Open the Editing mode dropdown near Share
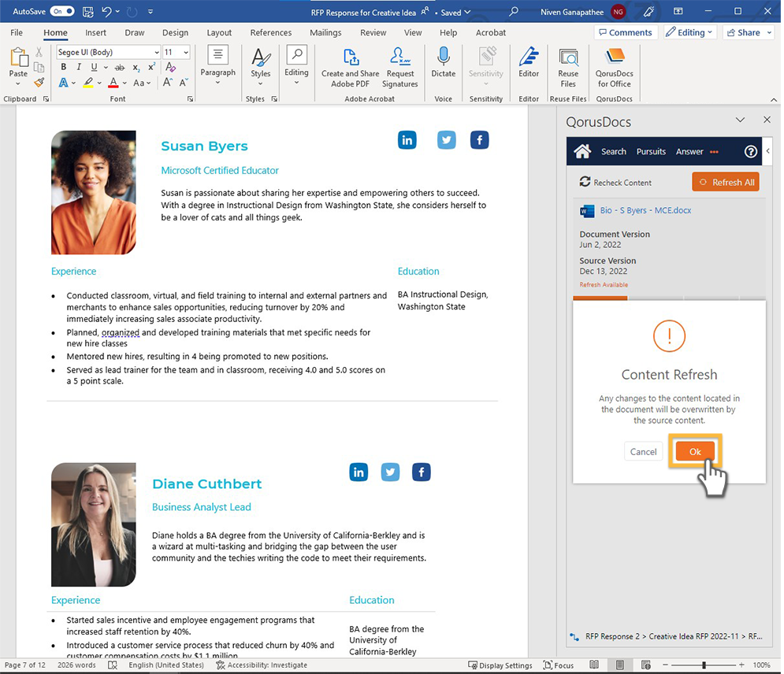 690,32
